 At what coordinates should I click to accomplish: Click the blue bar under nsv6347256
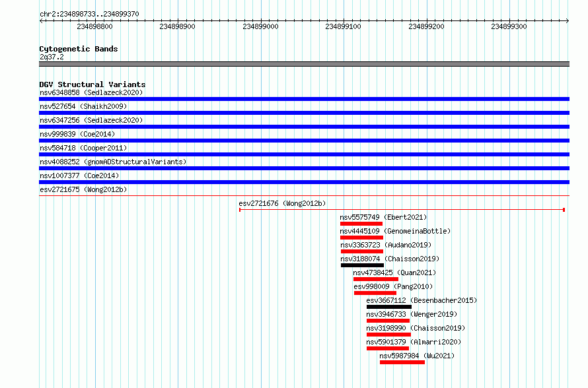[x=304, y=127]
